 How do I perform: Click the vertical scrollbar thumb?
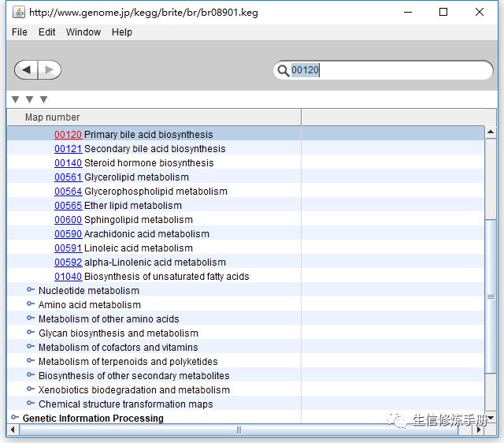coord(491,296)
